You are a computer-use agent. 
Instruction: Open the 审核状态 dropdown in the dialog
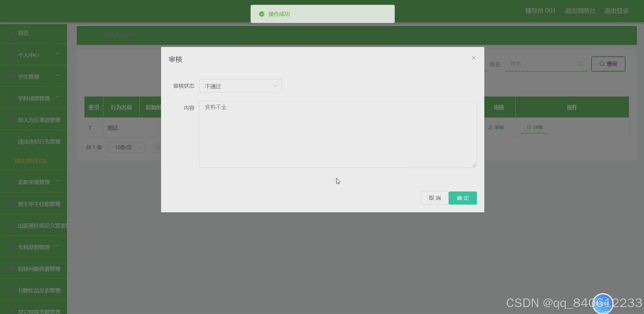click(240, 86)
